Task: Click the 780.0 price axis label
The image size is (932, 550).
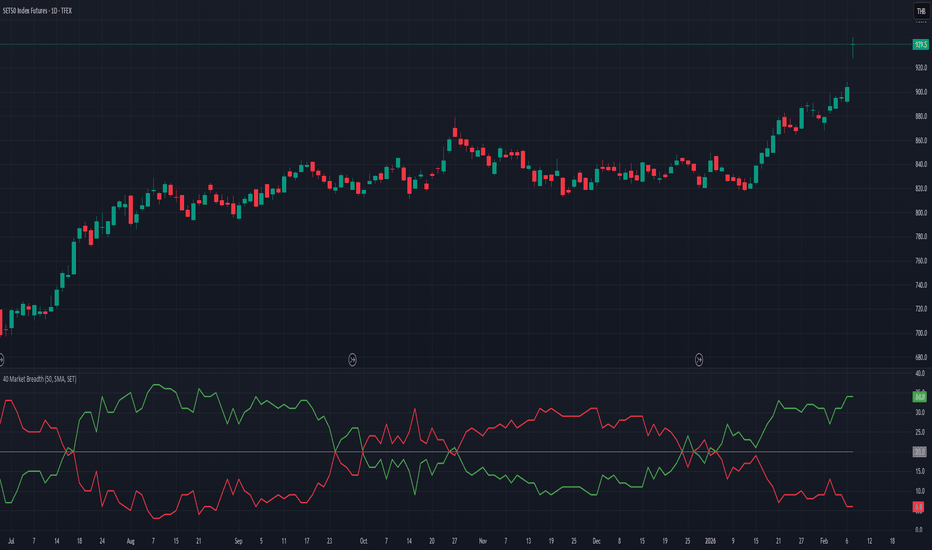Action: tap(921, 237)
